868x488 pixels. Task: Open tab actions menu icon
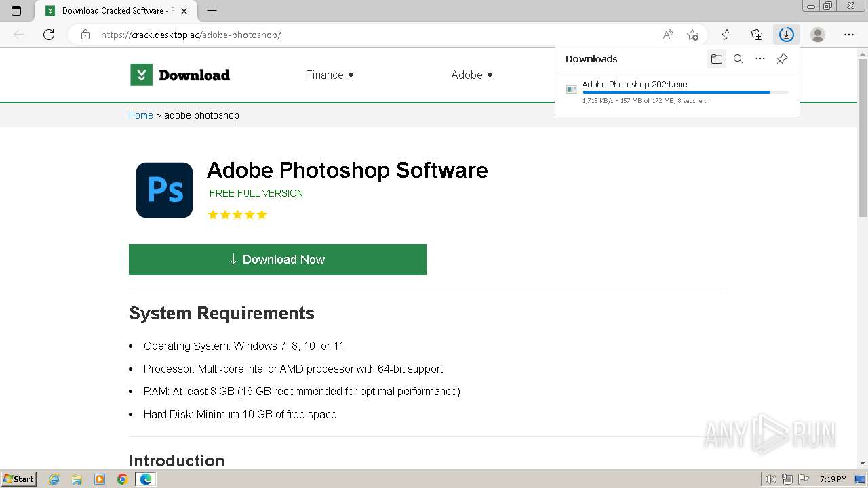(x=16, y=11)
